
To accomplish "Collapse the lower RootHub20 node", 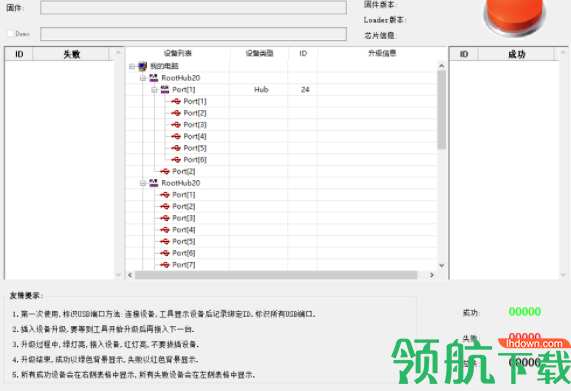I will click(x=143, y=183).
